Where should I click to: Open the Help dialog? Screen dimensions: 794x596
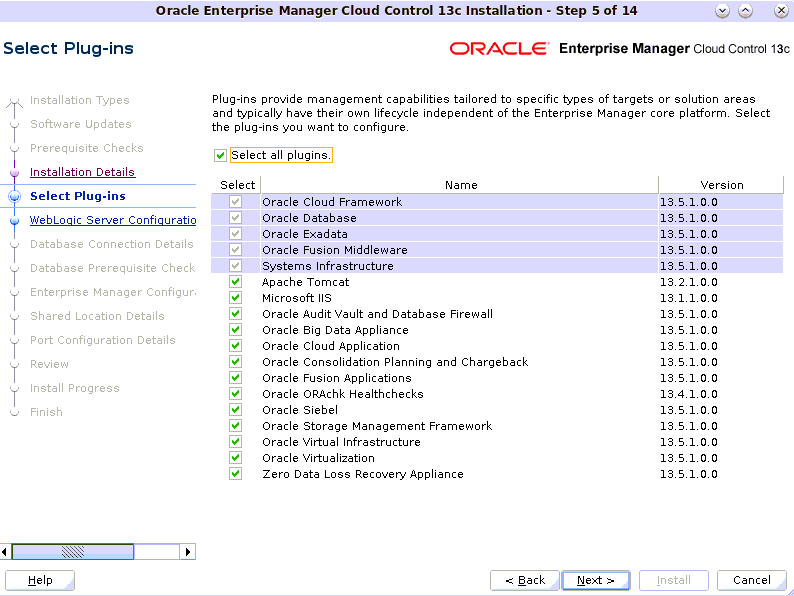click(40, 580)
